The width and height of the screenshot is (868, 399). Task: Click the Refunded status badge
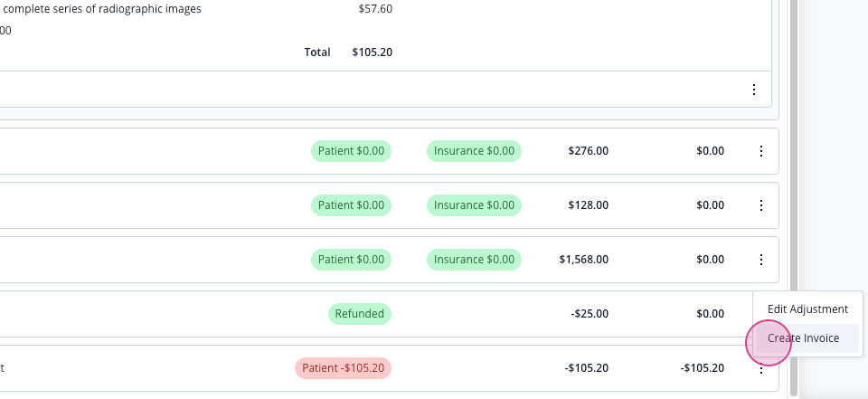359,314
